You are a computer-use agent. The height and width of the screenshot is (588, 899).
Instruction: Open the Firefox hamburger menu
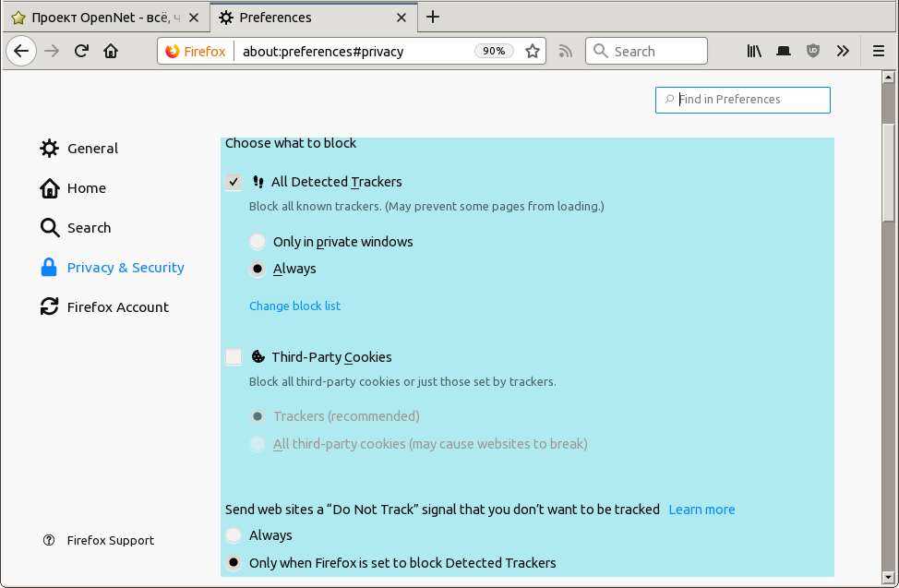click(x=879, y=52)
